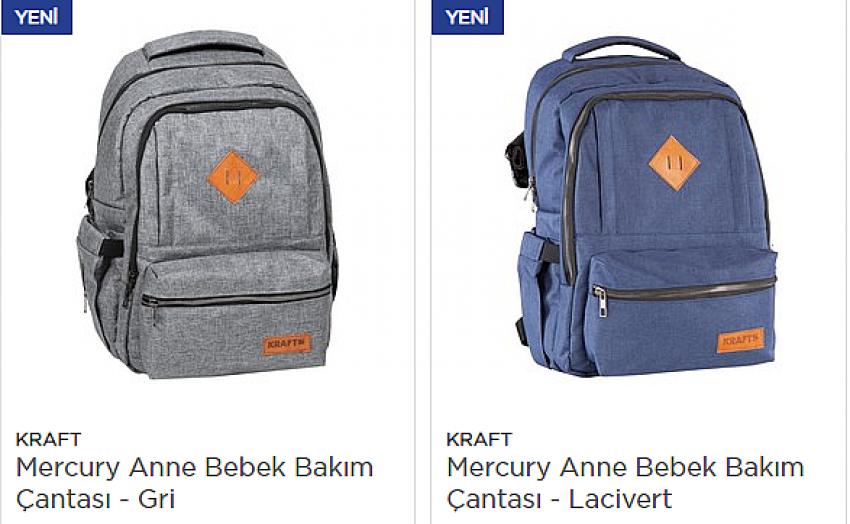
Task: Click the orange KRAFT logo tag on the gray backpack
Action: click(x=287, y=344)
